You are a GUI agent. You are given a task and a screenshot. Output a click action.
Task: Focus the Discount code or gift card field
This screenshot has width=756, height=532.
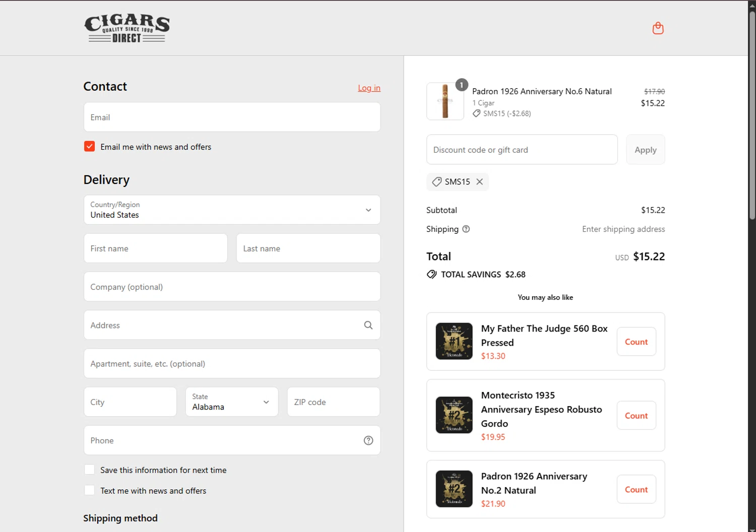pos(522,150)
